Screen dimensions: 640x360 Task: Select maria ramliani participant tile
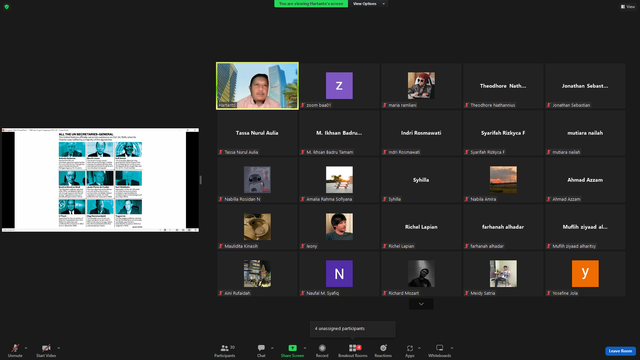pyautogui.click(x=421, y=86)
